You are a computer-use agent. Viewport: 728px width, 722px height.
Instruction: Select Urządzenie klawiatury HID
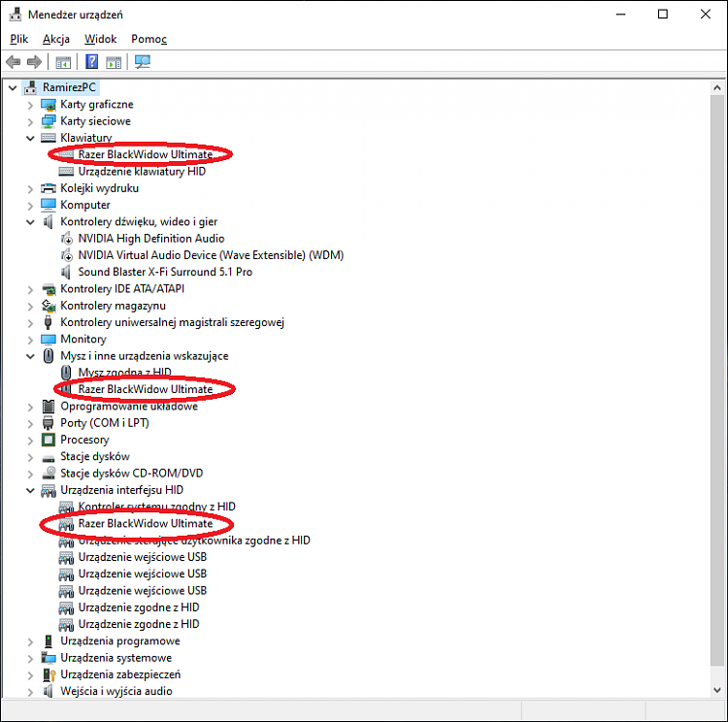point(142,172)
